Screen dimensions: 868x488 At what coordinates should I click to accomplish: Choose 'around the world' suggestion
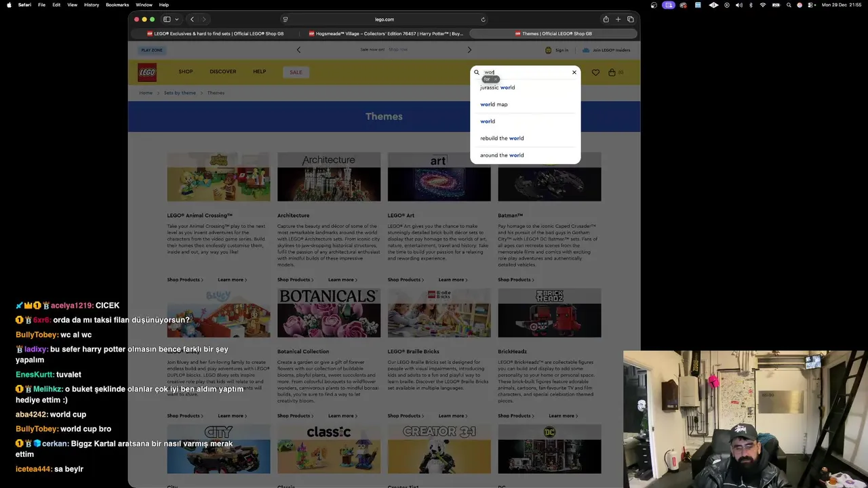[502, 155]
